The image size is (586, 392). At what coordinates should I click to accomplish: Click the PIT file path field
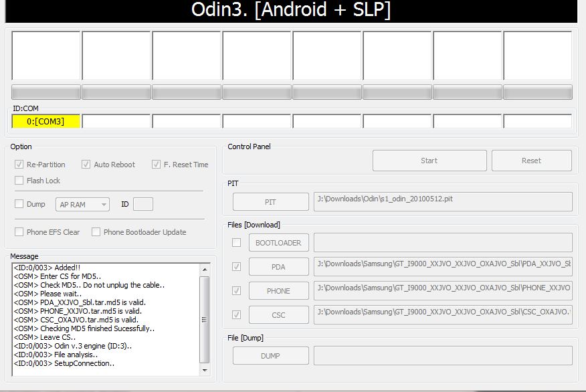click(x=443, y=202)
